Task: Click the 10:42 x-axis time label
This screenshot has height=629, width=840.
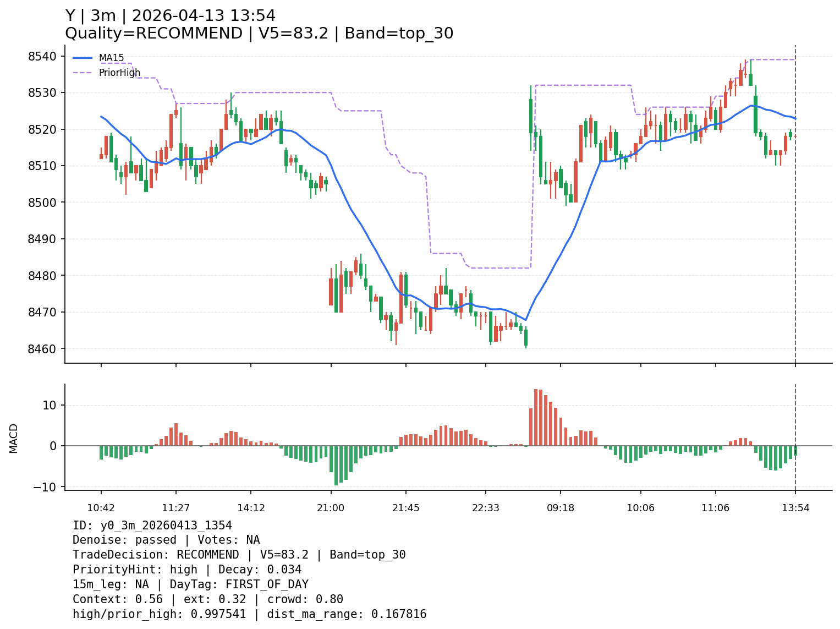Action: [101, 508]
